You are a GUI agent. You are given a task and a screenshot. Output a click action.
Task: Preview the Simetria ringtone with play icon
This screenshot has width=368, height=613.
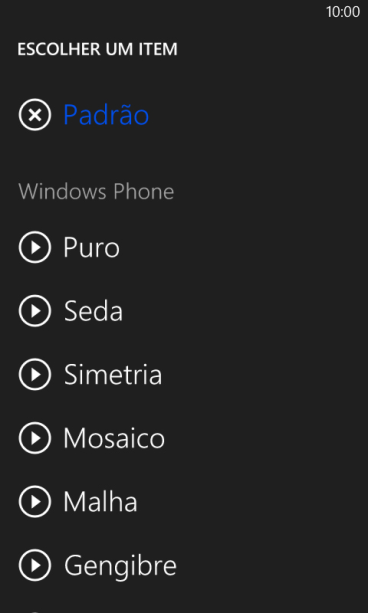[35, 374]
